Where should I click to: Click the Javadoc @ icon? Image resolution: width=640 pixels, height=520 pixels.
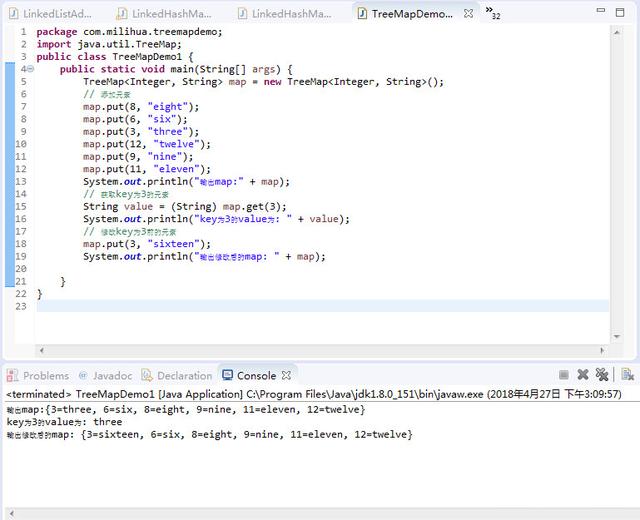pos(83,376)
